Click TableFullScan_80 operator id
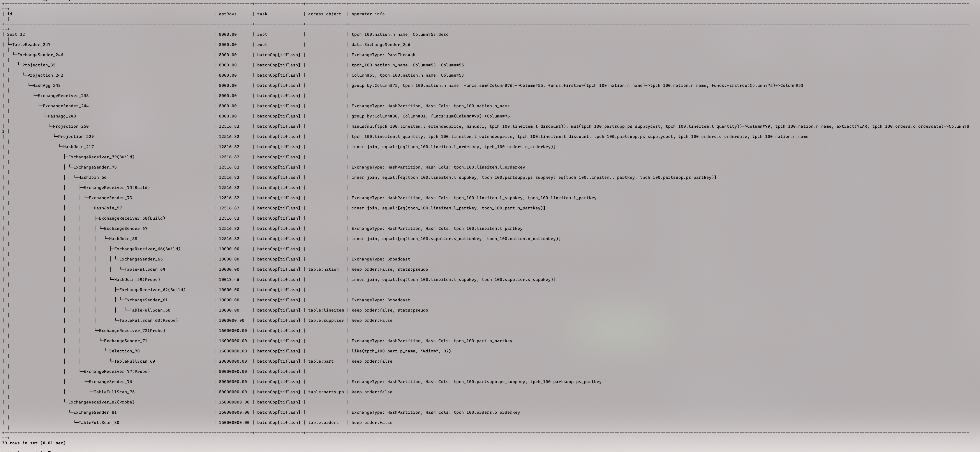 click(99, 423)
